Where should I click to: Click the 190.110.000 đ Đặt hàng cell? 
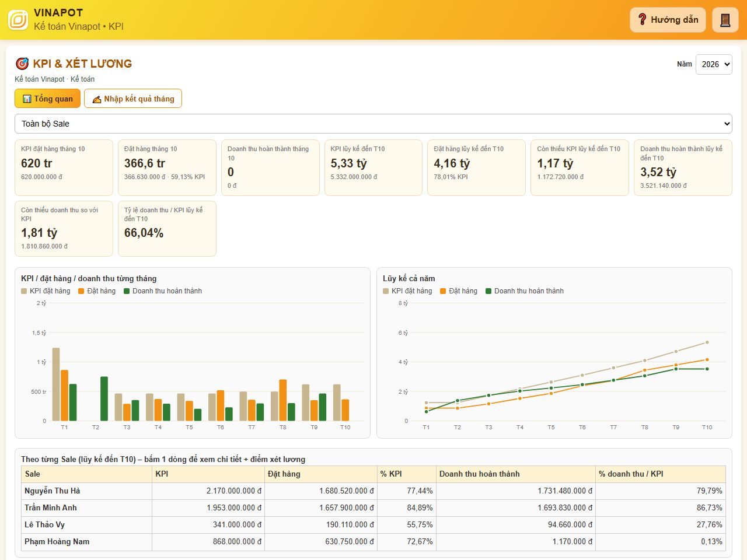320,525
